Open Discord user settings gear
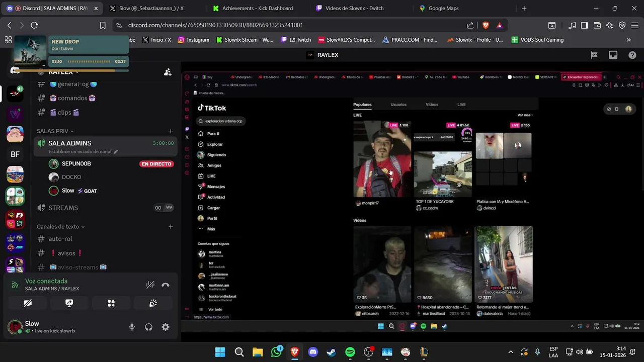 point(166,327)
